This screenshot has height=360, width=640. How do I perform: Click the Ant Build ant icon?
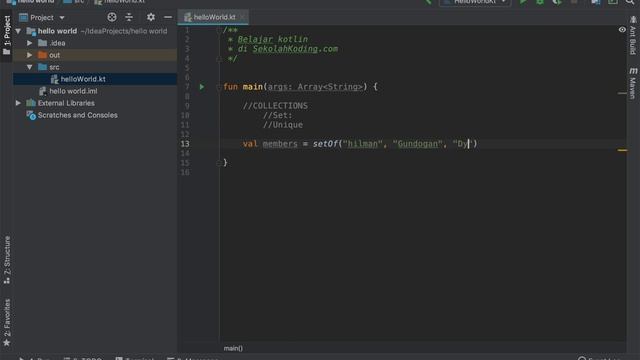coord(633,20)
